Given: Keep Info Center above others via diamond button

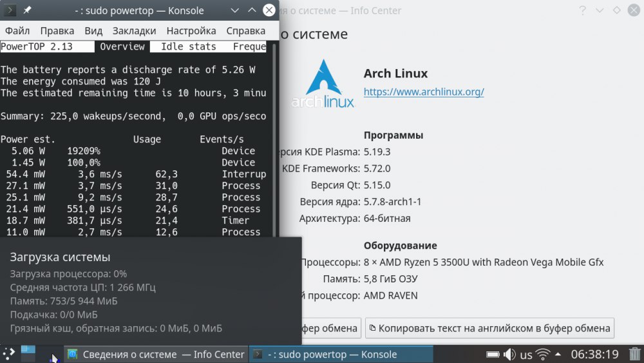Looking at the screenshot, I should point(617,10).
